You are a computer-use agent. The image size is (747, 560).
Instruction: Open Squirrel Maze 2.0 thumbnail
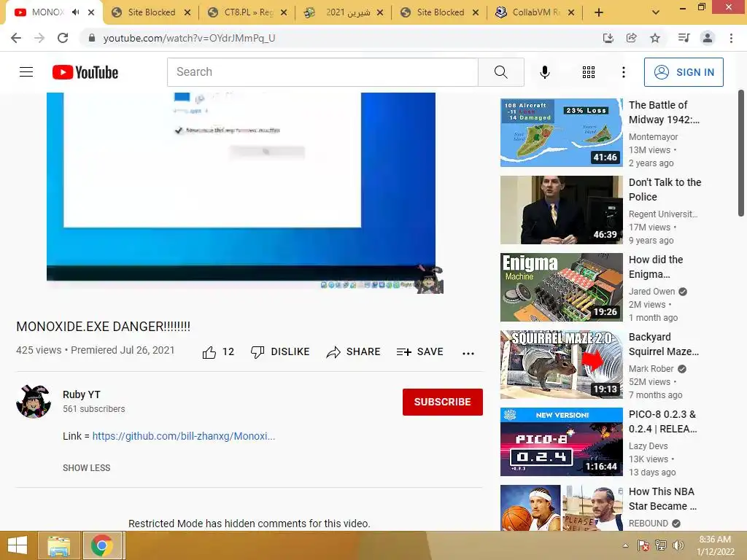[561, 365]
